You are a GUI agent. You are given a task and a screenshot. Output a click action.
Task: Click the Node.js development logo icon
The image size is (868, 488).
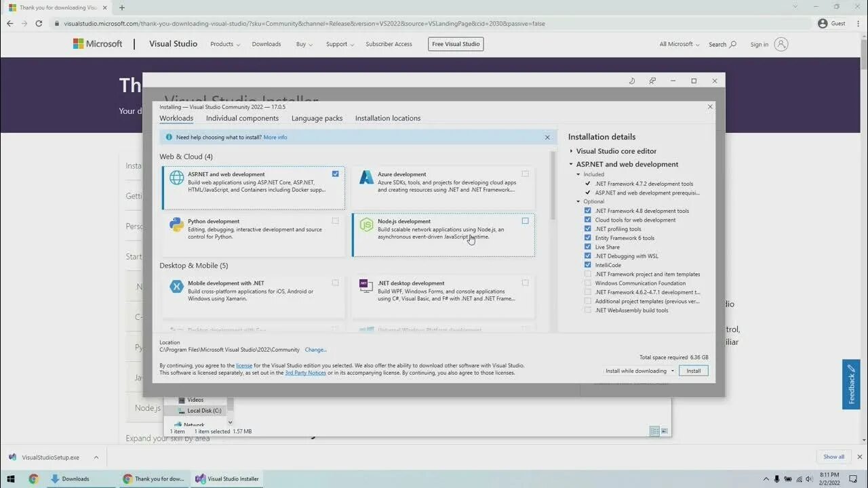366,224
